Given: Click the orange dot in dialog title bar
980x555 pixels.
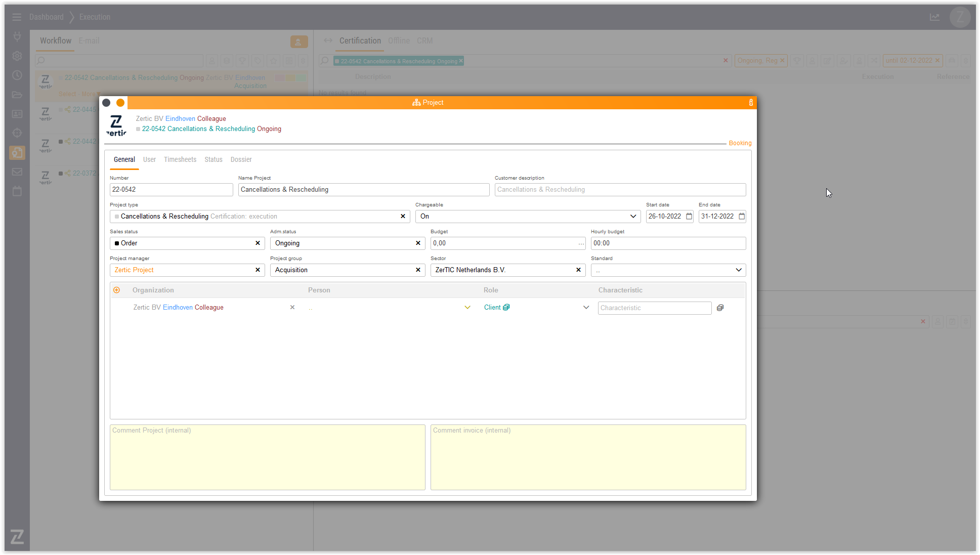Looking at the screenshot, I should (120, 103).
